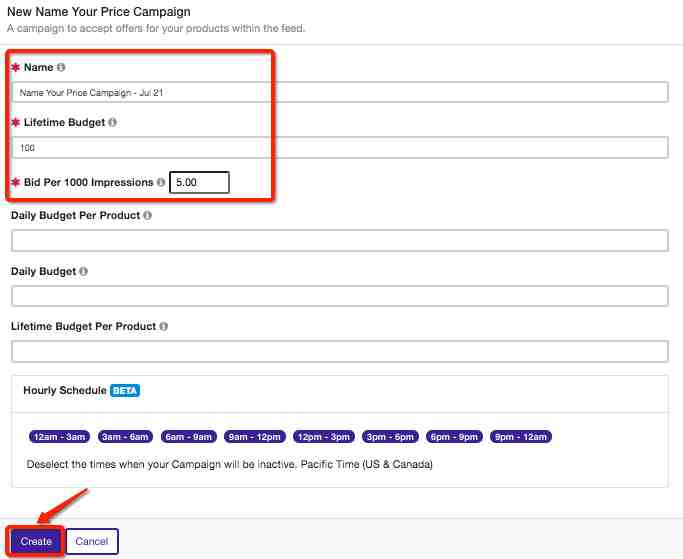The image size is (683, 559).
Task: Click the Lifetime Budget info icon
Action: (112, 122)
